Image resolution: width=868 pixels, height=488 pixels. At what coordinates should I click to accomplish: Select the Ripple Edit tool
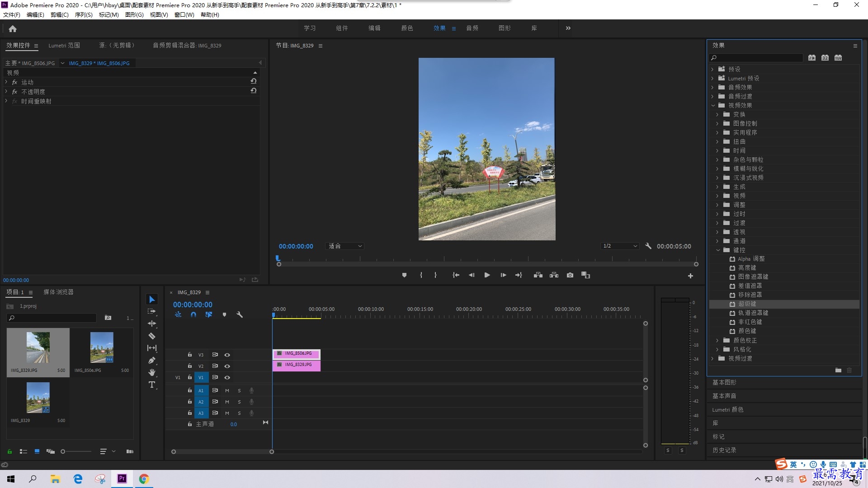point(152,324)
